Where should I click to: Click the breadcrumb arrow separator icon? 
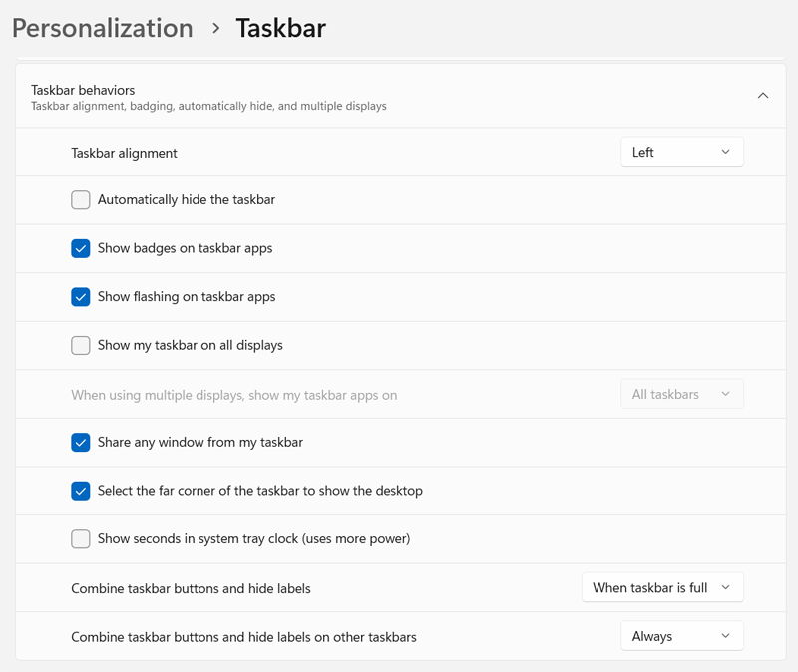[x=215, y=29]
